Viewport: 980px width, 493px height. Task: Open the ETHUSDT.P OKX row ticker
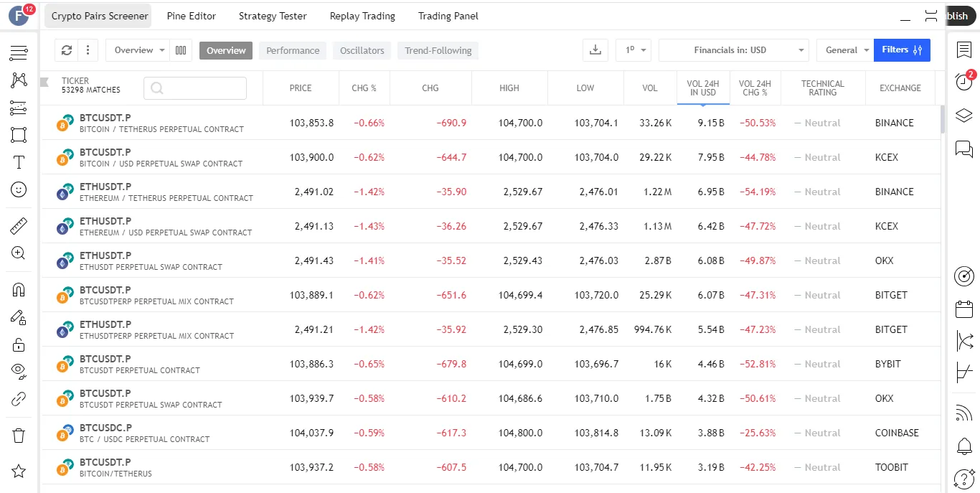105,255
